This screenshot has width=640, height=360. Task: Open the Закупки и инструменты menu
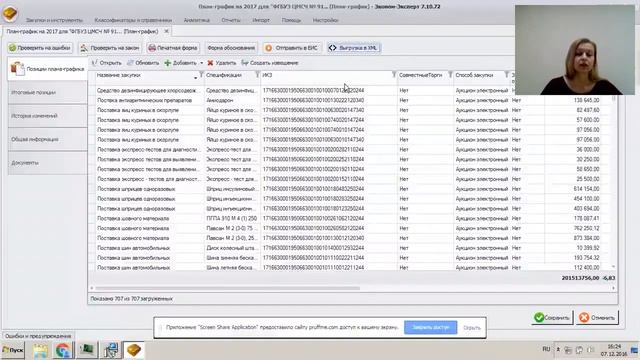pos(54,20)
